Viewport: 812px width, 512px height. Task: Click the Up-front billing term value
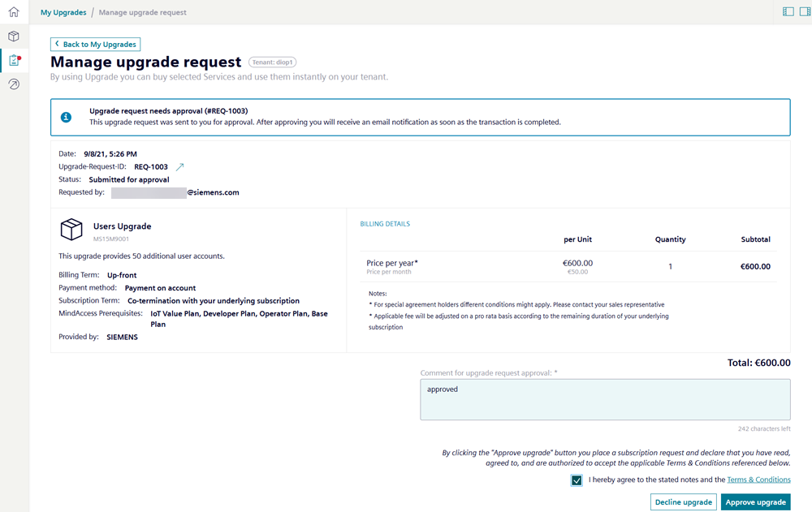coord(122,275)
